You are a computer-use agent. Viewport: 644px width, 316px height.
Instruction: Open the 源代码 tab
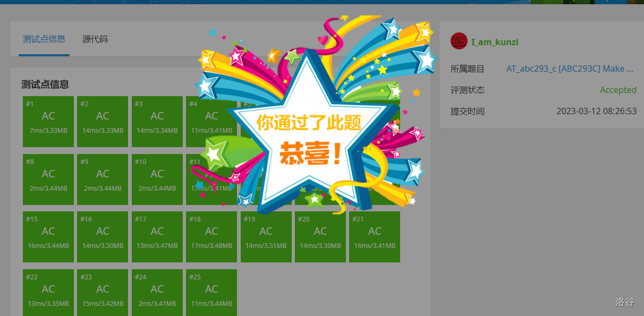click(95, 39)
